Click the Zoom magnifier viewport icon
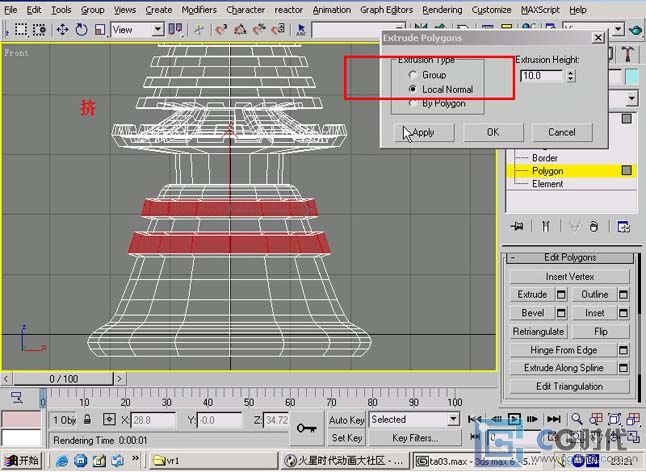646x472 pixels. coord(577,419)
